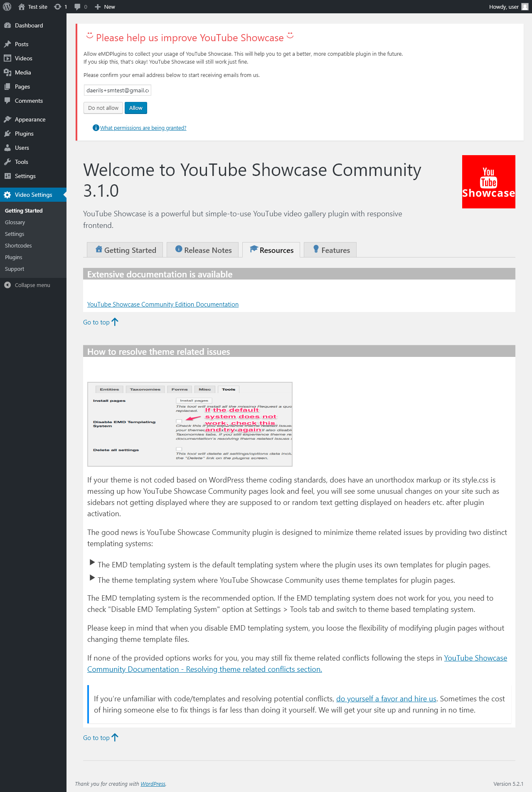Open Plugins under Video Settings submenu
Image resolution: width=532 pixels, height=792 pixels.
(14, 257)
